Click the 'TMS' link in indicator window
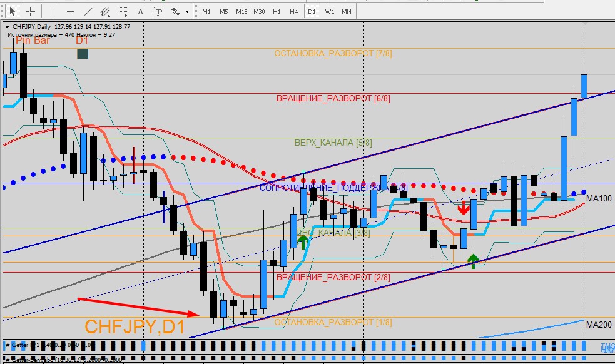Image resolution: width=615 pixels, height=364 pixels. click(607, 346)
